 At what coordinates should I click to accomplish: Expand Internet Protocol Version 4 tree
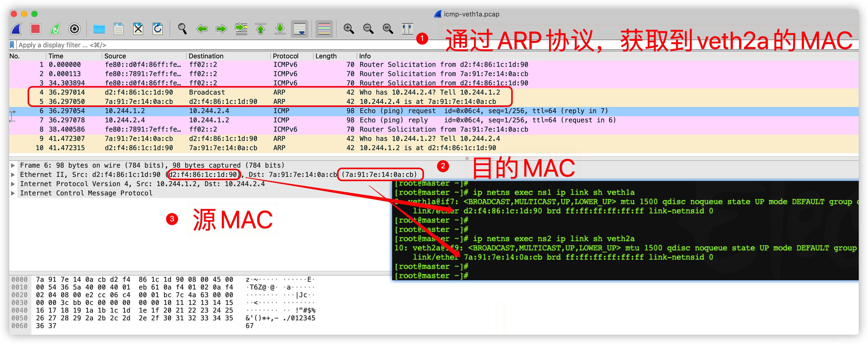pyautogui.click(x=13, y=184)
